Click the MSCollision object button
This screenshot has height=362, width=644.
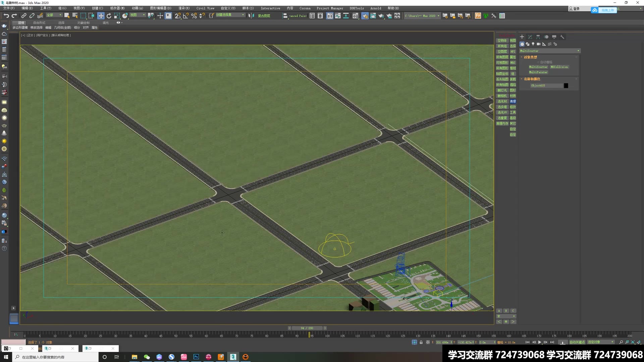559,67
